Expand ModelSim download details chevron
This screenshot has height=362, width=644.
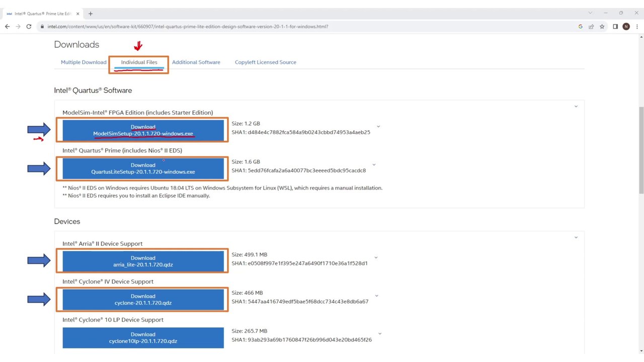point(378,127)
